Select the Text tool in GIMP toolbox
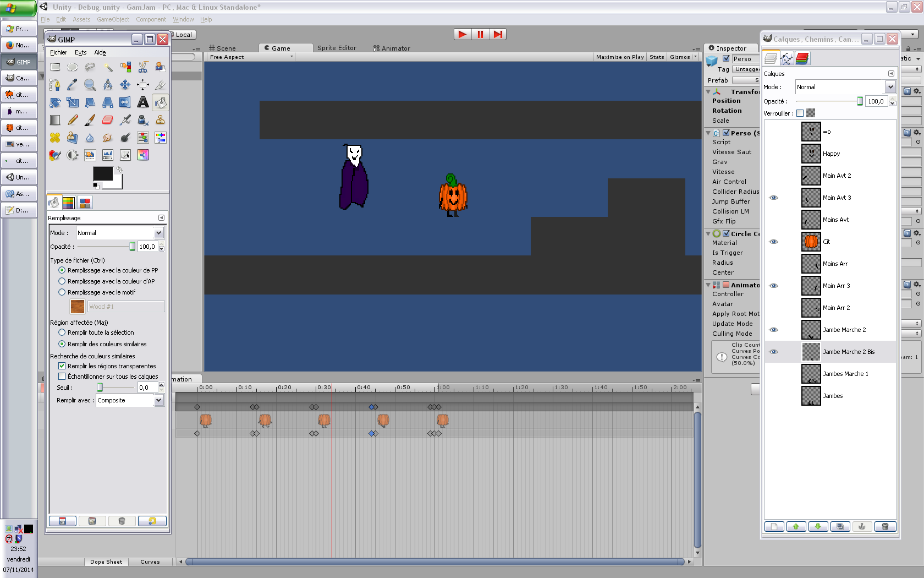 (143, 102)
